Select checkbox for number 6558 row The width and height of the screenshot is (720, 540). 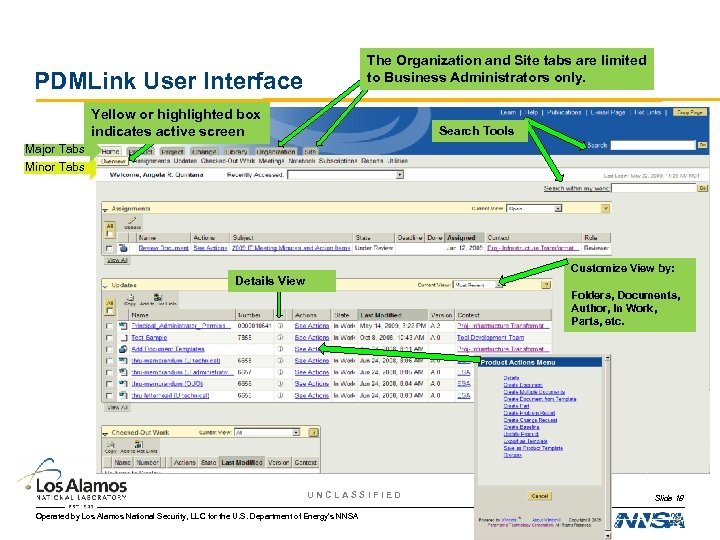click(x=109, y=361)
